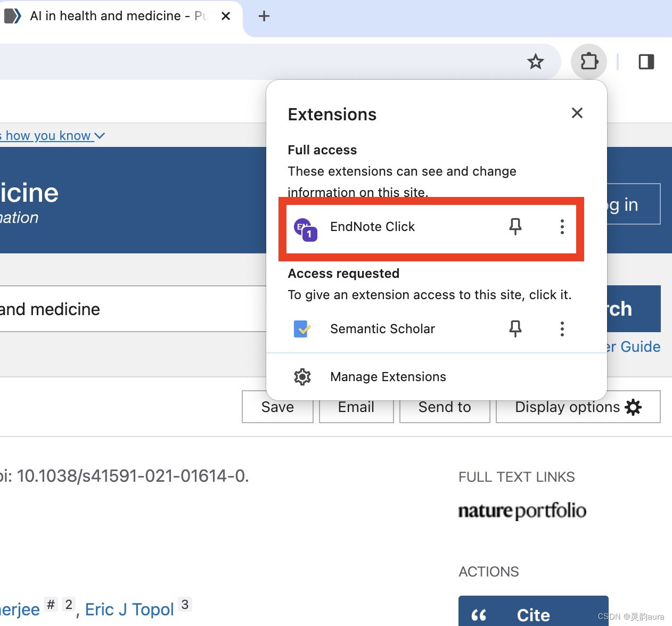Click the Save button
The image size is (672, 626).
(277, 407)
